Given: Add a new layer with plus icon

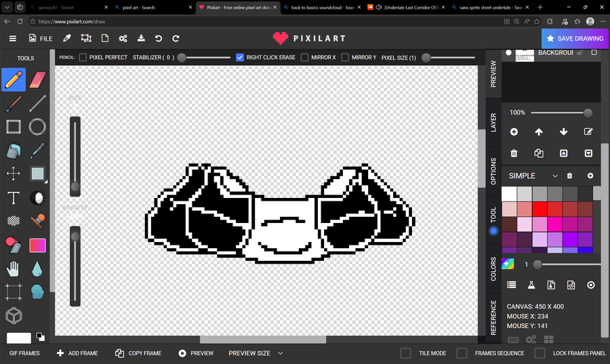Looking at the screenshot, I should point(514,132).
